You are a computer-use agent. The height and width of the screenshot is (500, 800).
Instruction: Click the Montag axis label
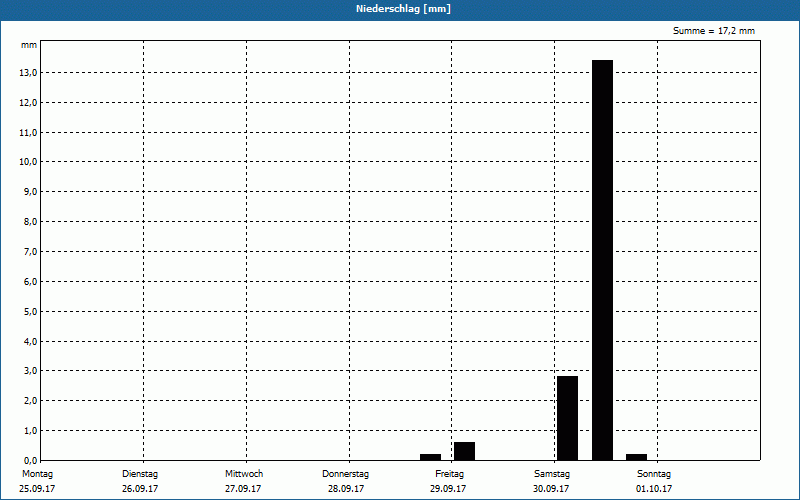37,474
